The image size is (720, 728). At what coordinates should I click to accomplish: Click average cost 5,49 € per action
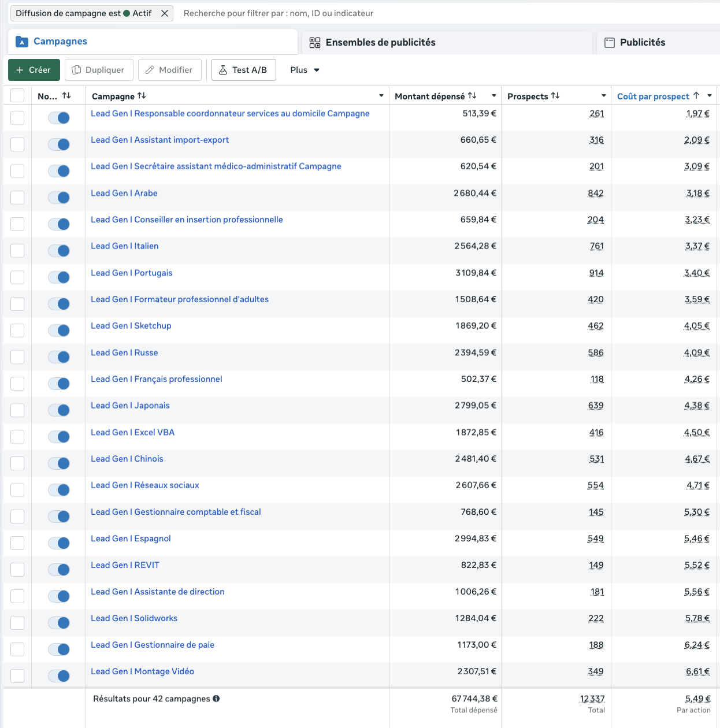[x=698, y=699]
